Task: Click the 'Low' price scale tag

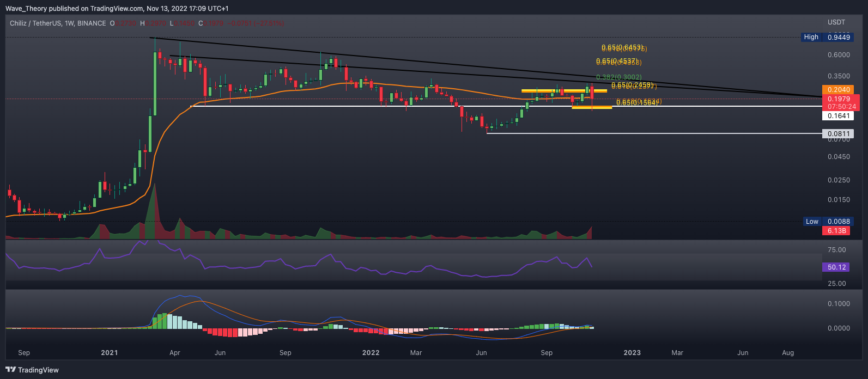Action: tap(812, 221)
